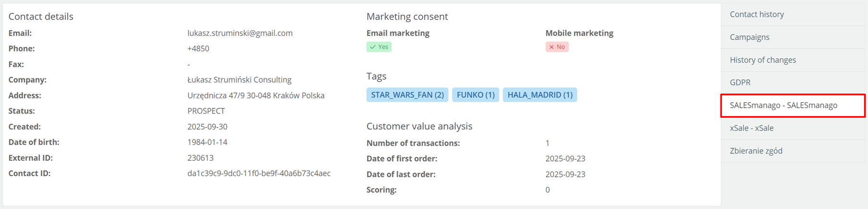Click the contact email address

(240, 33)
